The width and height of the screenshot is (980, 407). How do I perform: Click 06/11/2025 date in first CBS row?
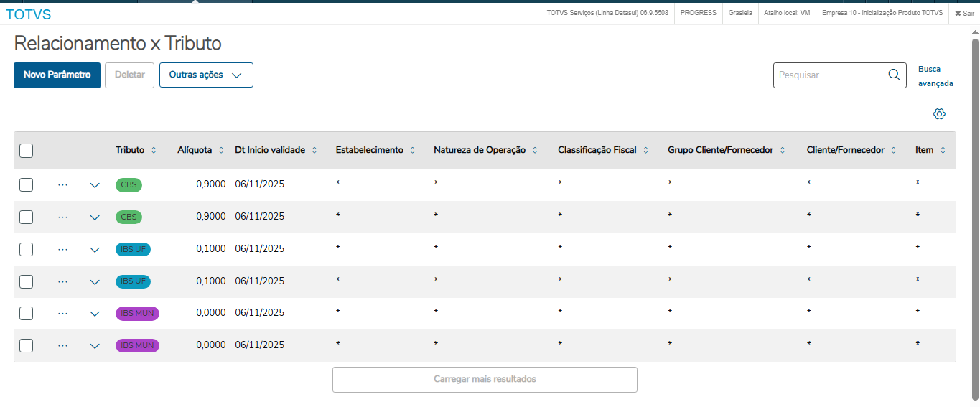tap(260, 184)
